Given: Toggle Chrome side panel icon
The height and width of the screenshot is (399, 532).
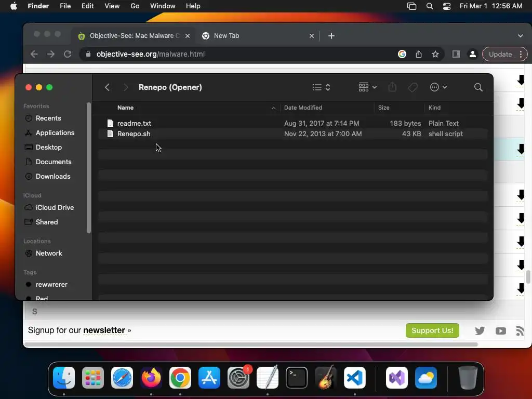Looking at the screenshot, I should point(456,54).
